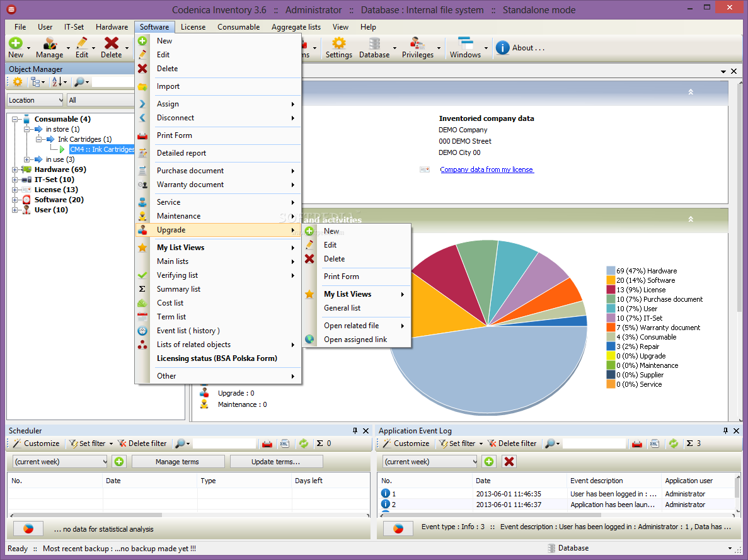
Task: Select Open assigned link menu item
Action: pyautogui.click(x=357, y=340)
